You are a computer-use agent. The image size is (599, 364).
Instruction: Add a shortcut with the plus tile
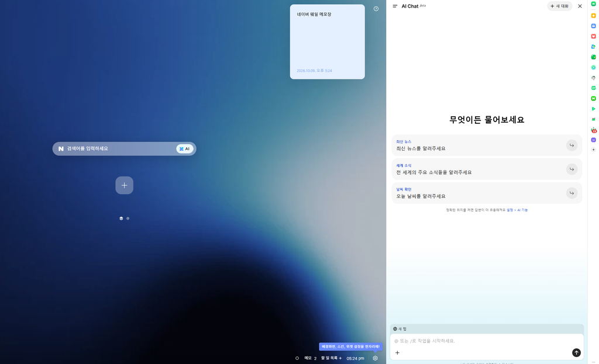(125, 185)
